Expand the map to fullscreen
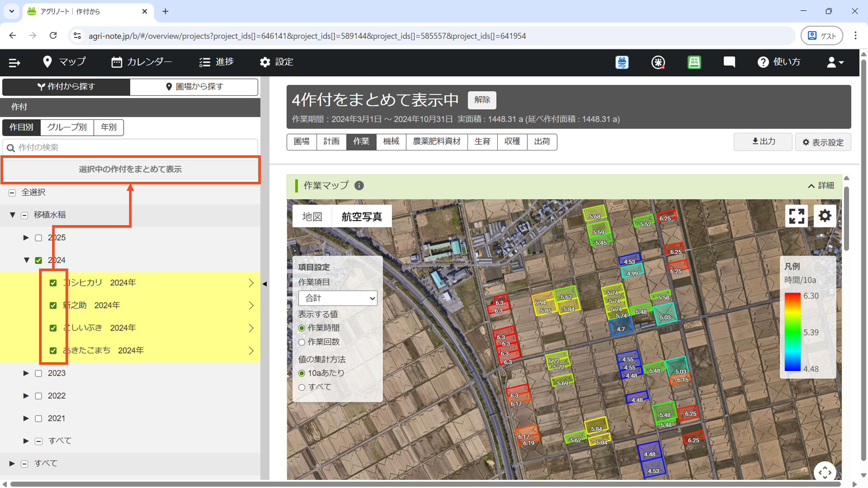This screenshot has height=488, width=868. click(x=796, y=216)
